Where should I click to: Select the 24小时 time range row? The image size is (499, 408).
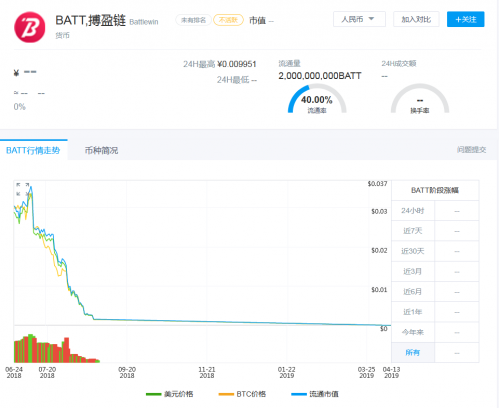435,211
